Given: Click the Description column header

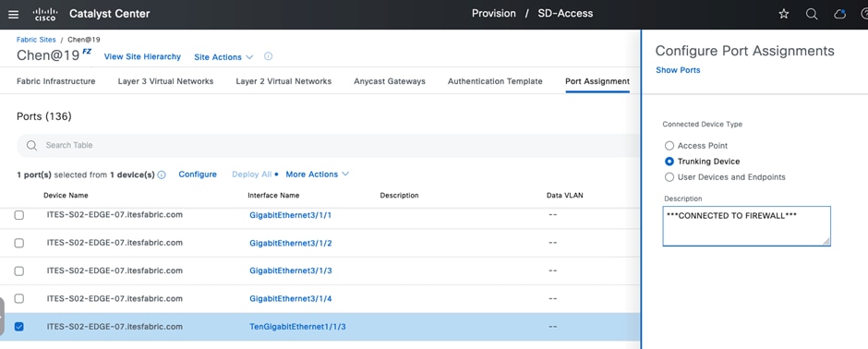Looking at the screenshot, I should click(399, 195).
